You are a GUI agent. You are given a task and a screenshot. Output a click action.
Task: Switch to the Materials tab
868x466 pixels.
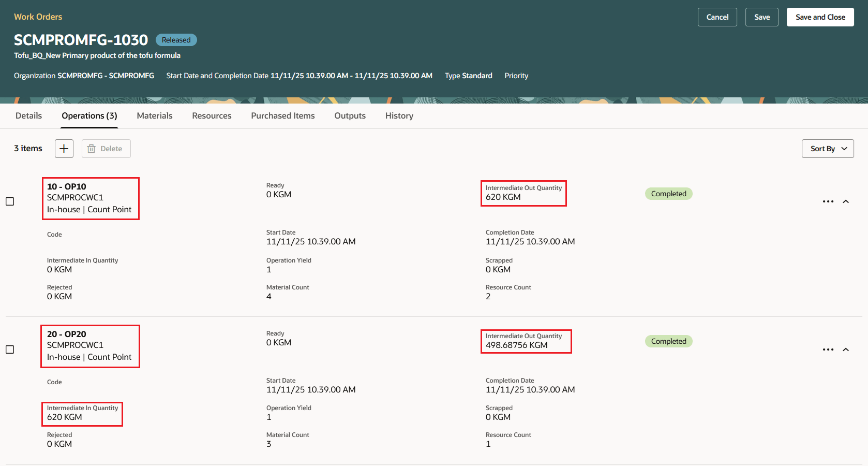coord(154,115)
